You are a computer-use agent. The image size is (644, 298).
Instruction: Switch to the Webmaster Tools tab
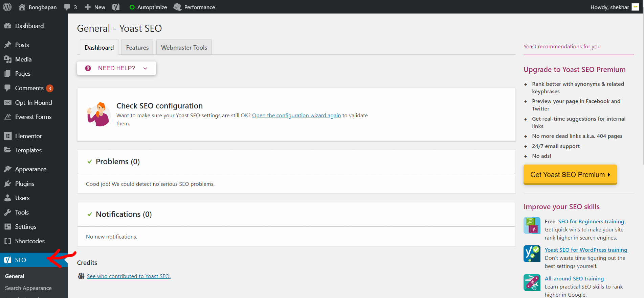(184, 47)
